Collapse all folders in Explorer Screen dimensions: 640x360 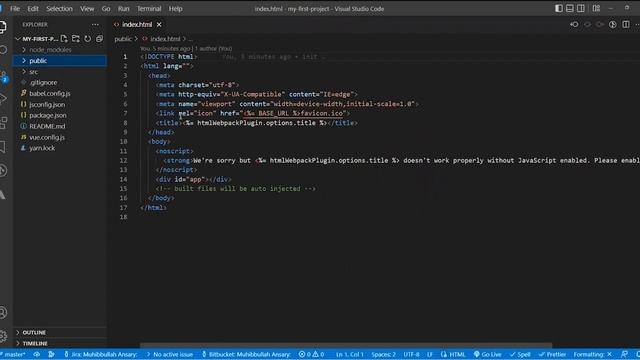[99, 39]
